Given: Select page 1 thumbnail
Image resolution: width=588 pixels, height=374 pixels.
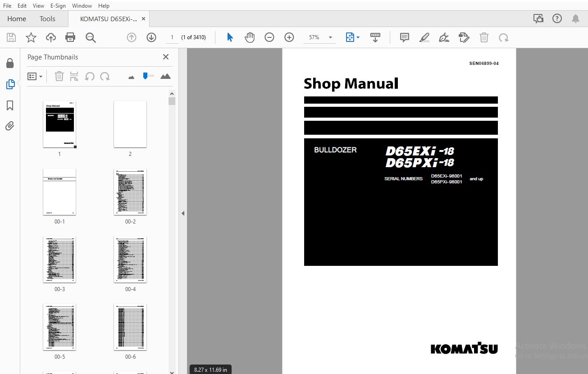Looking at the screenshot, I should pos(59,124).
